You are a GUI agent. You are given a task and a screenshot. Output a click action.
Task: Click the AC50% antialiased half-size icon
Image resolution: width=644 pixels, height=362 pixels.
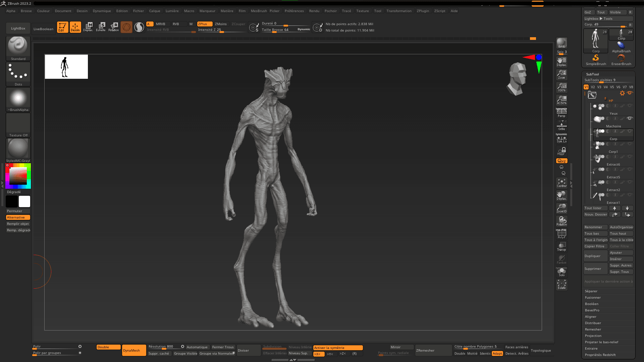(x=561, y=100)
